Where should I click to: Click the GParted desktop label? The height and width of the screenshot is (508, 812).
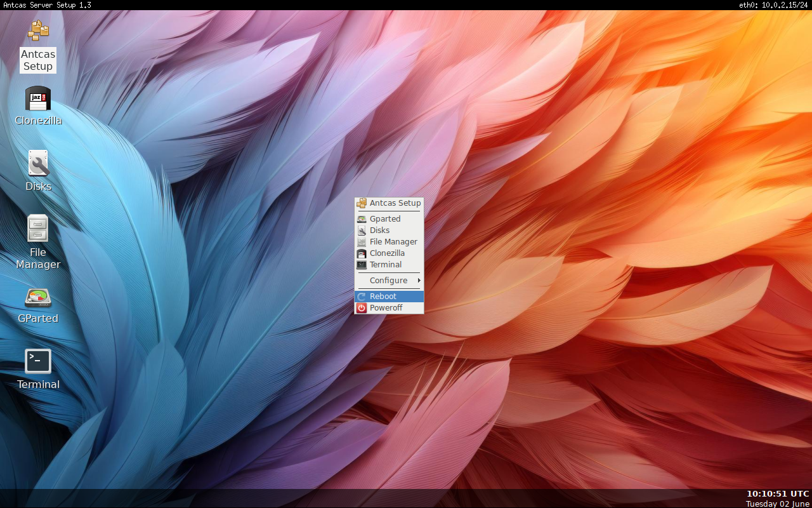click(38, 319)
